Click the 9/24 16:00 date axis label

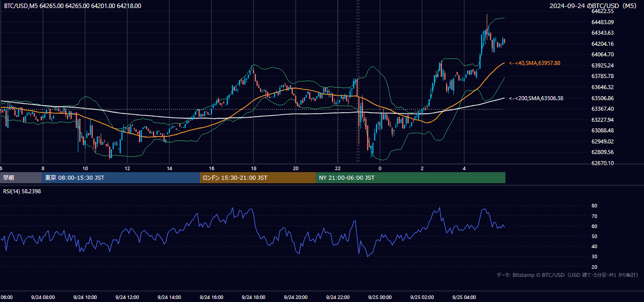click(211, 297)
